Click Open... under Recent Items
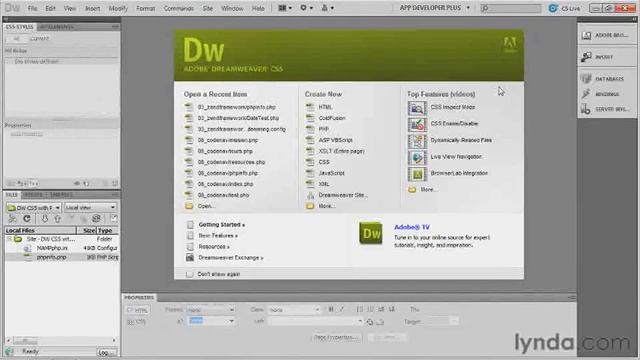The width and height of the screenshot is (640, 360). [x=206, y=206]
